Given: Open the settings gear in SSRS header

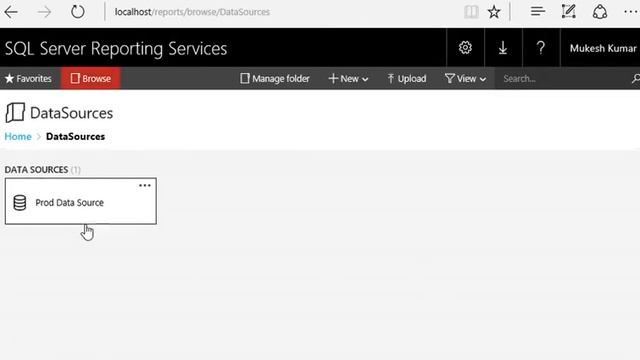Looking at the screenshot, I should point(465,48).
